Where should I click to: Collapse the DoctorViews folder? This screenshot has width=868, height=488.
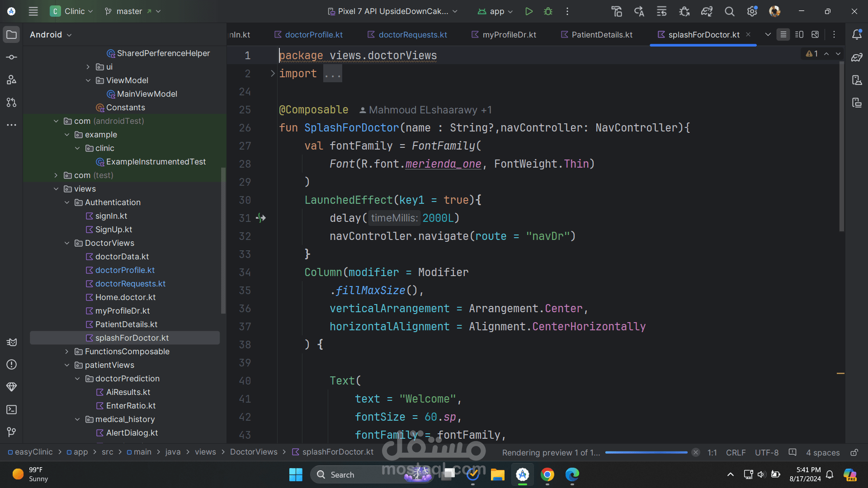click(x=67, y=243)
